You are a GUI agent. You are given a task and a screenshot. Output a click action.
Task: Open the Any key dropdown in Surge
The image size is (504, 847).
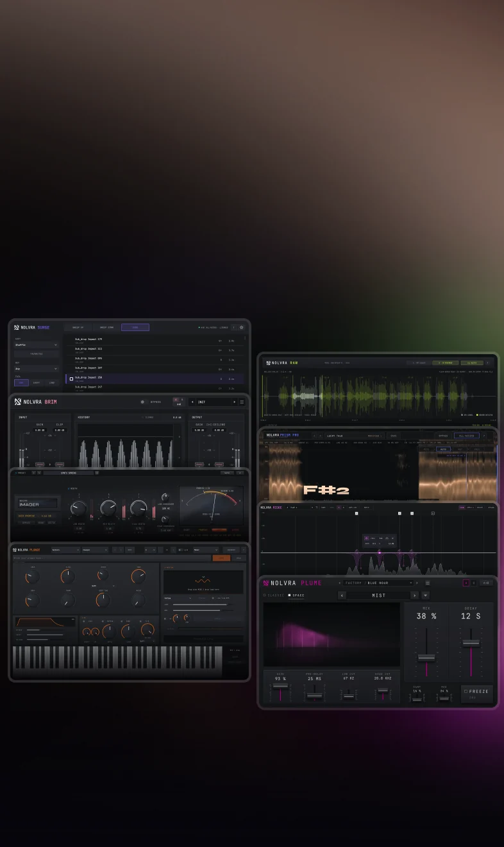pos(37,369)
